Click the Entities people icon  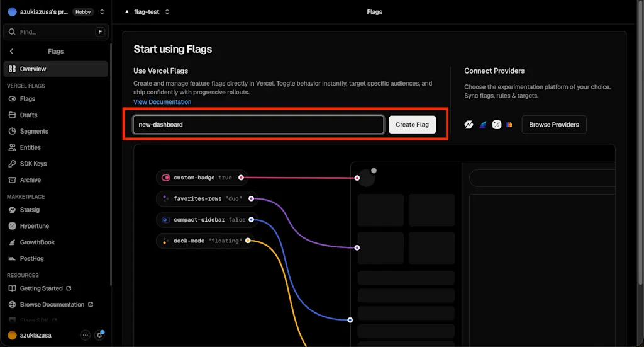(x=13, y=147)
